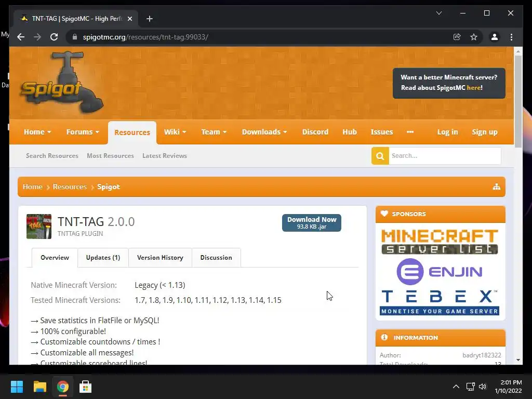Click the tab search chevron in title bar
The width and height of the screenshot is (532, 399).
[438, 13]
